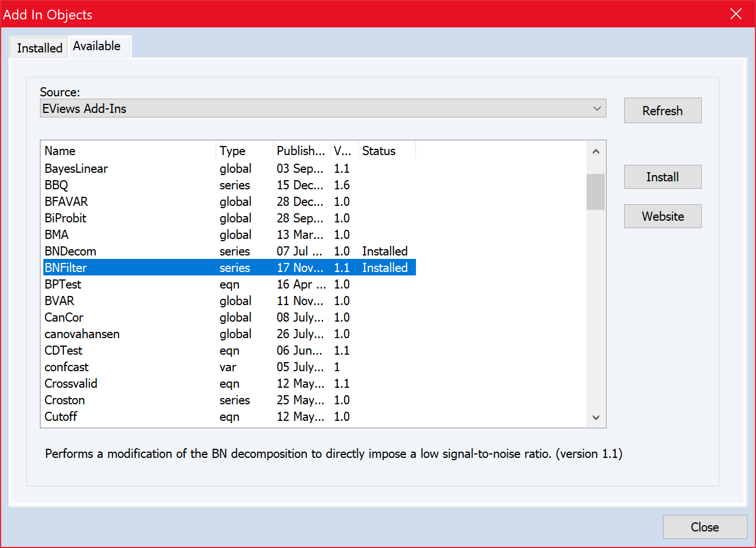
Task: Click the Refresh button
Action: [662, 110]
